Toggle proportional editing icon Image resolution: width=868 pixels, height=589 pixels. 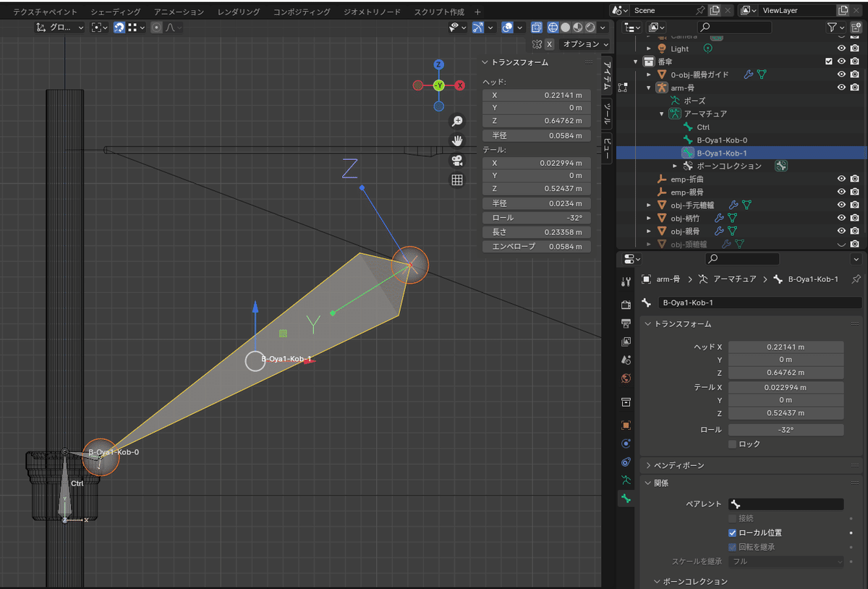coord(156,27)
